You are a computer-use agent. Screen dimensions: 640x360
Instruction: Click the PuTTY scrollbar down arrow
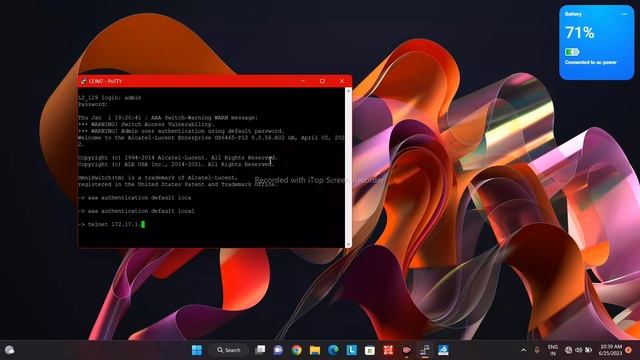[x=348, y=244]
